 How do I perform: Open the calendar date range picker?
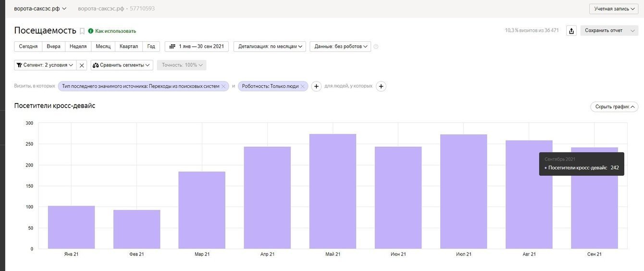197,46
